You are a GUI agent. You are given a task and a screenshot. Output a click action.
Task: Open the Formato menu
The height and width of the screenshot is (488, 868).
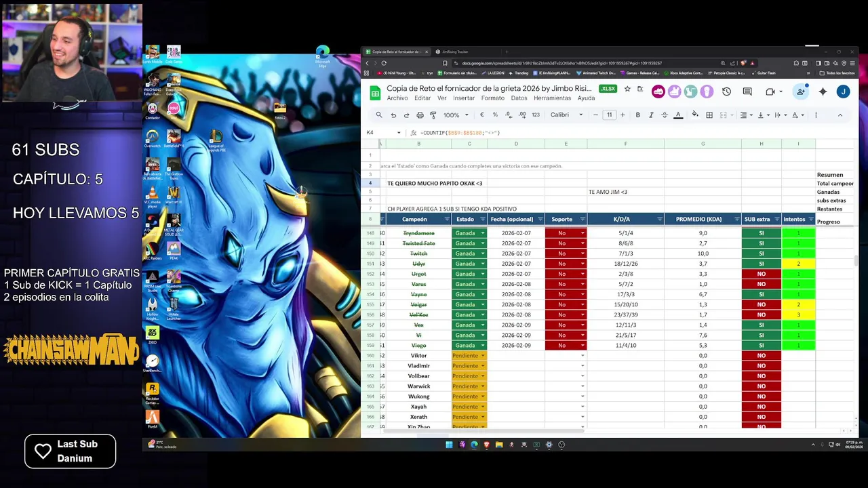click(493, 98)
